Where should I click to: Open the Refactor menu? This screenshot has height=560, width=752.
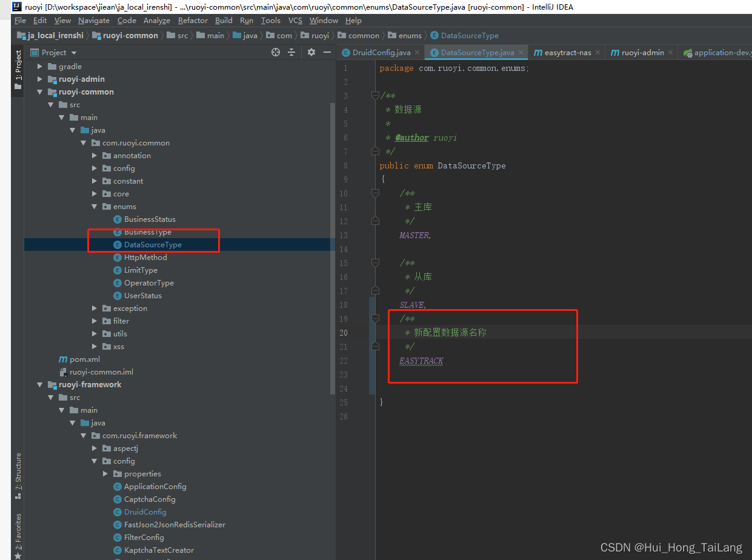193,20
